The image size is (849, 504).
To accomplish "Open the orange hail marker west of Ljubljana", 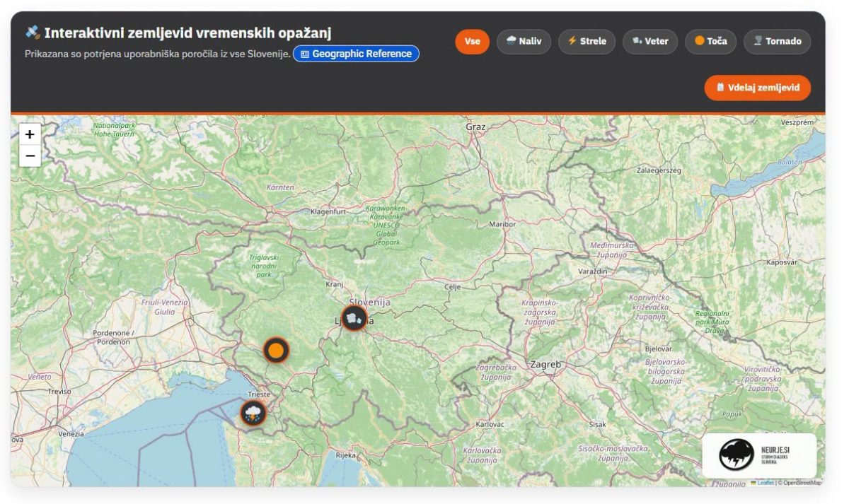I will 276,350.
